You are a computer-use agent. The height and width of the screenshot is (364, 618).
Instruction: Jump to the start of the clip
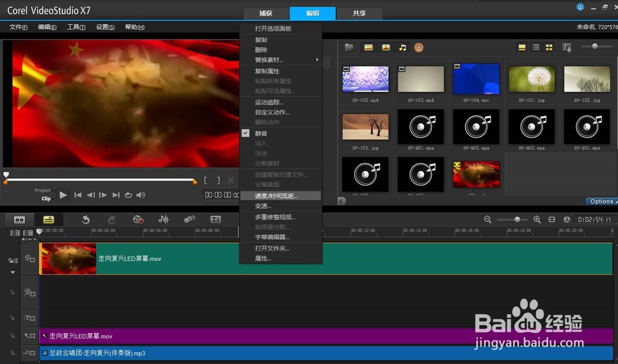point(78,195)
